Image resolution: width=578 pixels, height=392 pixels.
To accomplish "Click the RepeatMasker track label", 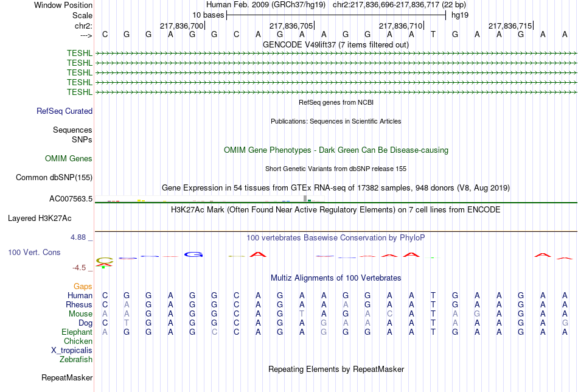I will tap(67, 377).
